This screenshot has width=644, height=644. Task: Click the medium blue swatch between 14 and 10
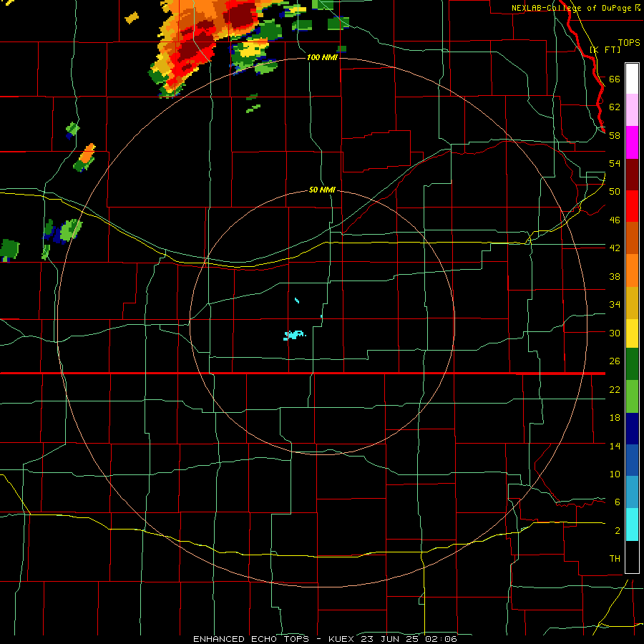click(x=632, y=460)
